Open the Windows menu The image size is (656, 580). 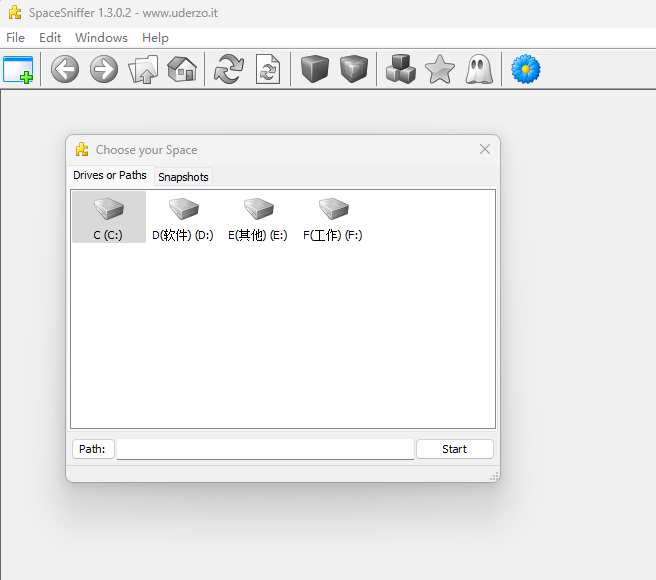pos(101,37)
